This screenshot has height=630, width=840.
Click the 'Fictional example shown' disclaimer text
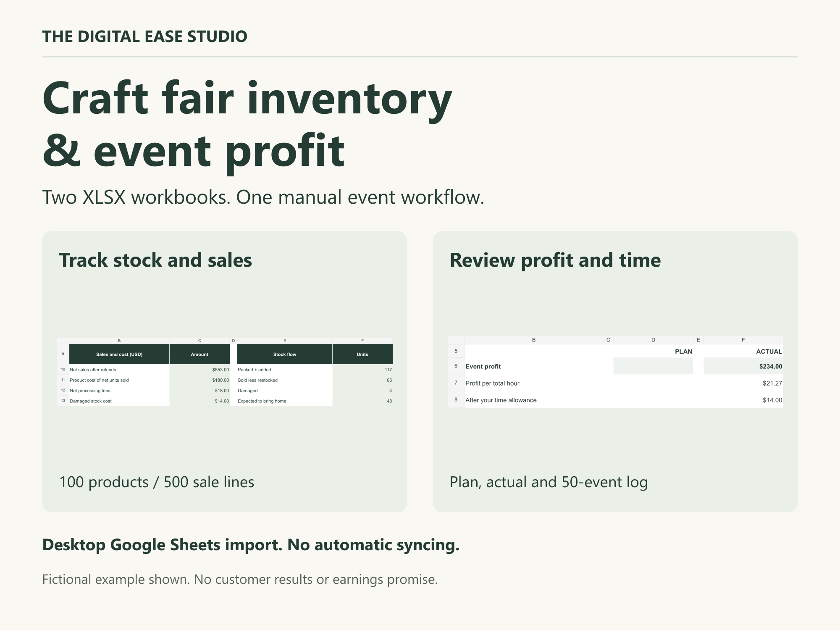[240, 580]
